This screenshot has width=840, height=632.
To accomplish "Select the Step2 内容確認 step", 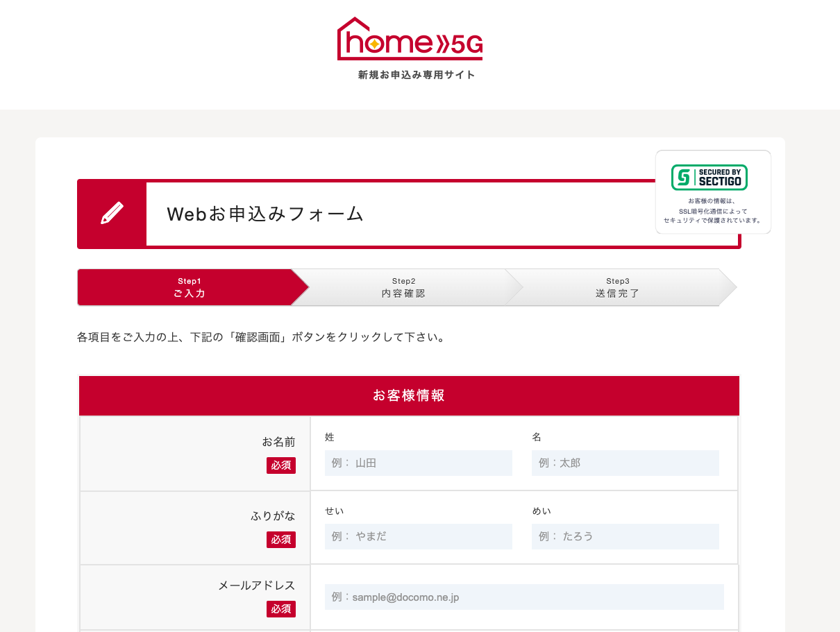I will click(x=403, y=287).
